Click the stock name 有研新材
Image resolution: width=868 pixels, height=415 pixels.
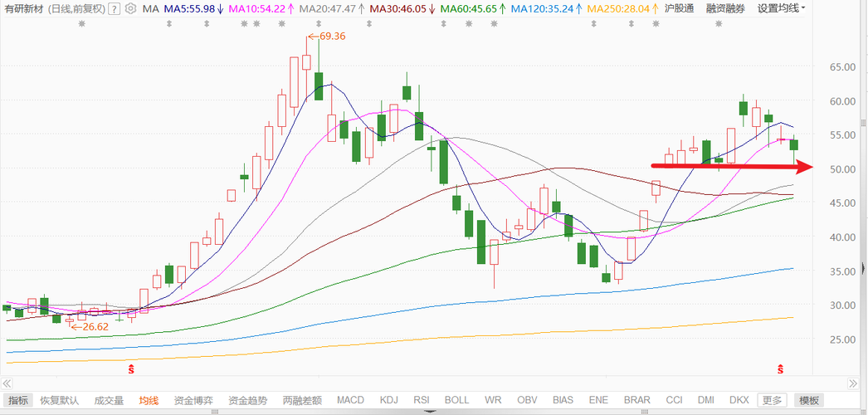[x=22, y=8]
